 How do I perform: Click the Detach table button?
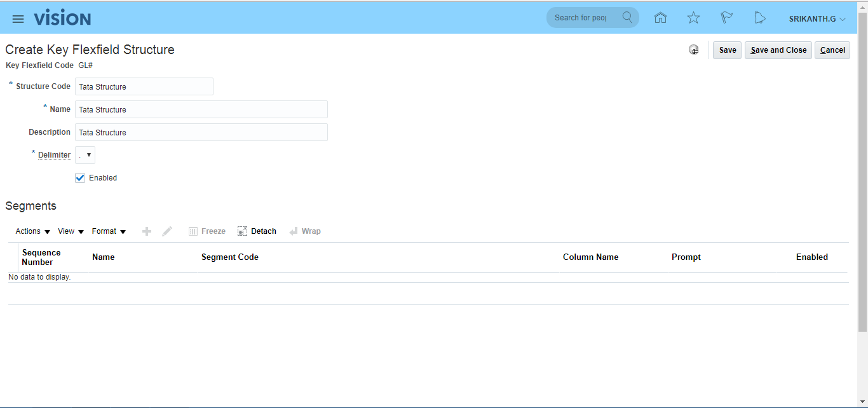click(257, 231)
